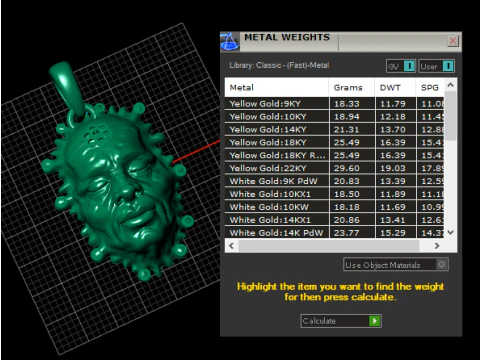Toggle the GV library switch
This screenshot has height=360, width=480.
tap(401, 66)
